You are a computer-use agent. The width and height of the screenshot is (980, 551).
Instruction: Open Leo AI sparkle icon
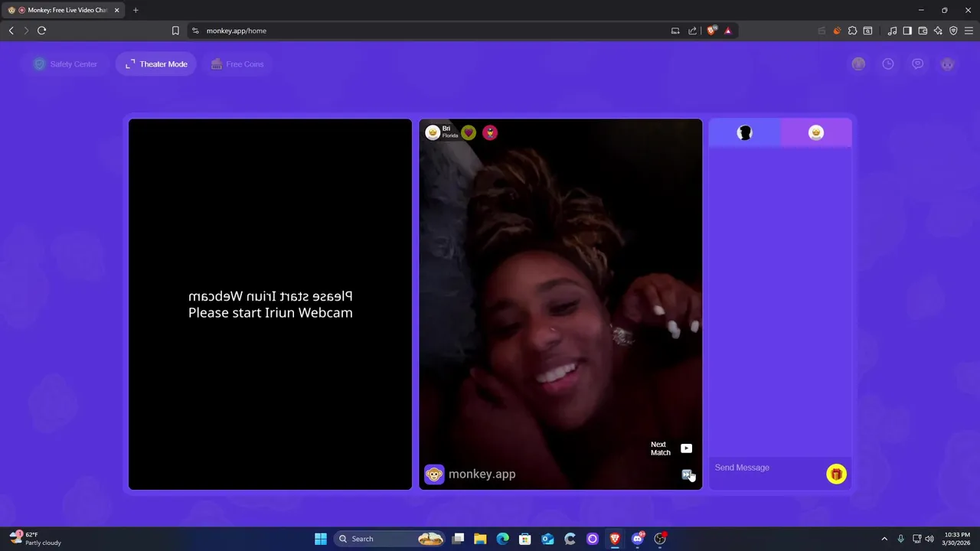(x=938, y=31)
